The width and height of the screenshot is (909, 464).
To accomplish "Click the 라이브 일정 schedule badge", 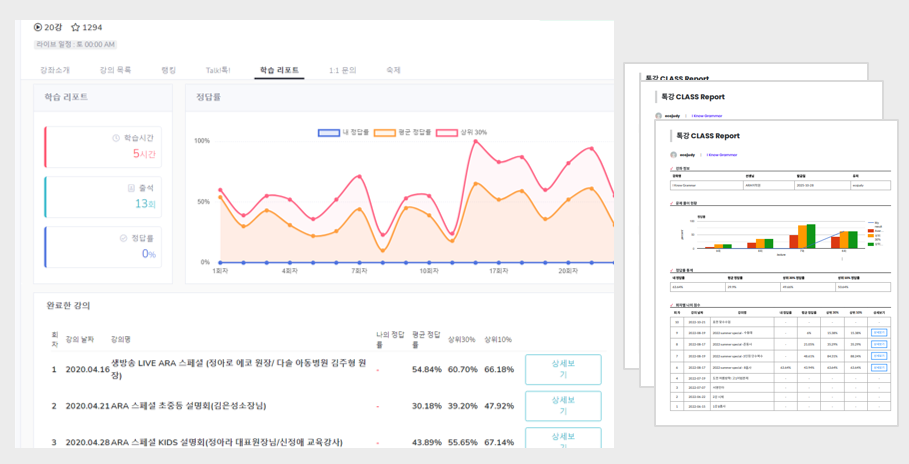I will pyautogui.click(x=76, y=45).
